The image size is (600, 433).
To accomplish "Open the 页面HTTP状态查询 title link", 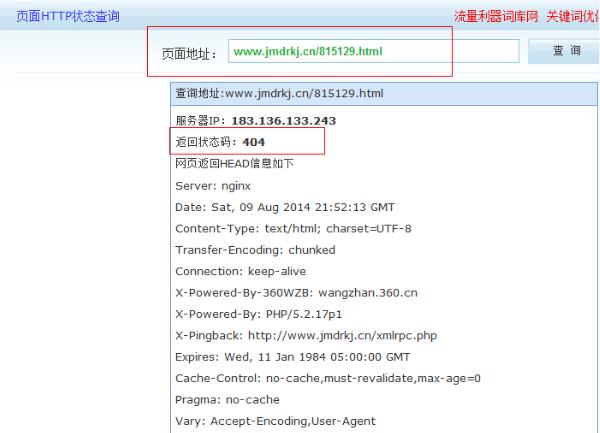I will tap(68, 16).
